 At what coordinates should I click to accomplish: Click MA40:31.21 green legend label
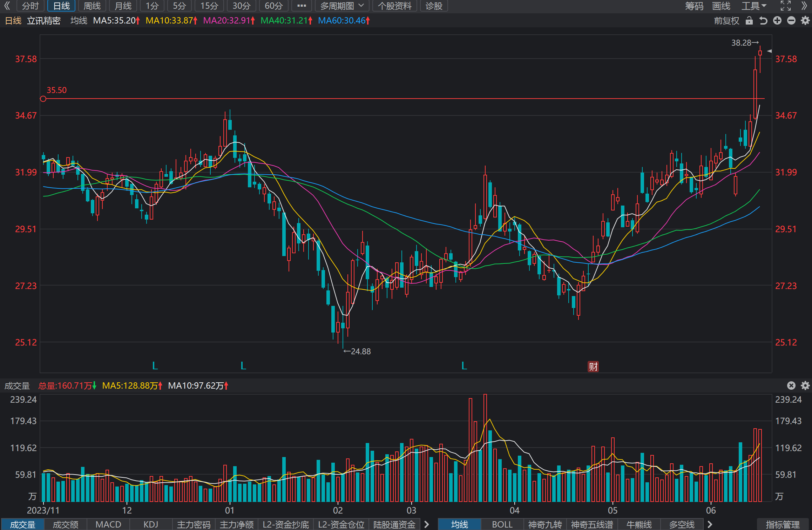pos(286,21)
